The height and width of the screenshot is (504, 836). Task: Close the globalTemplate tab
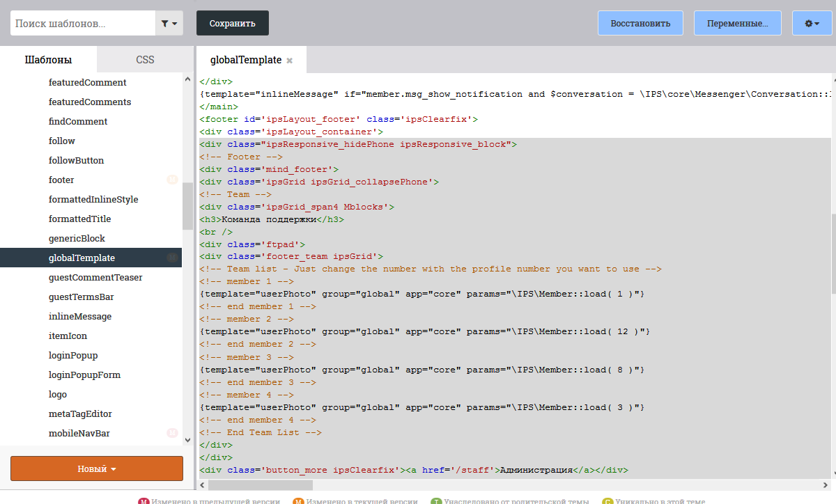pos(290,61)
